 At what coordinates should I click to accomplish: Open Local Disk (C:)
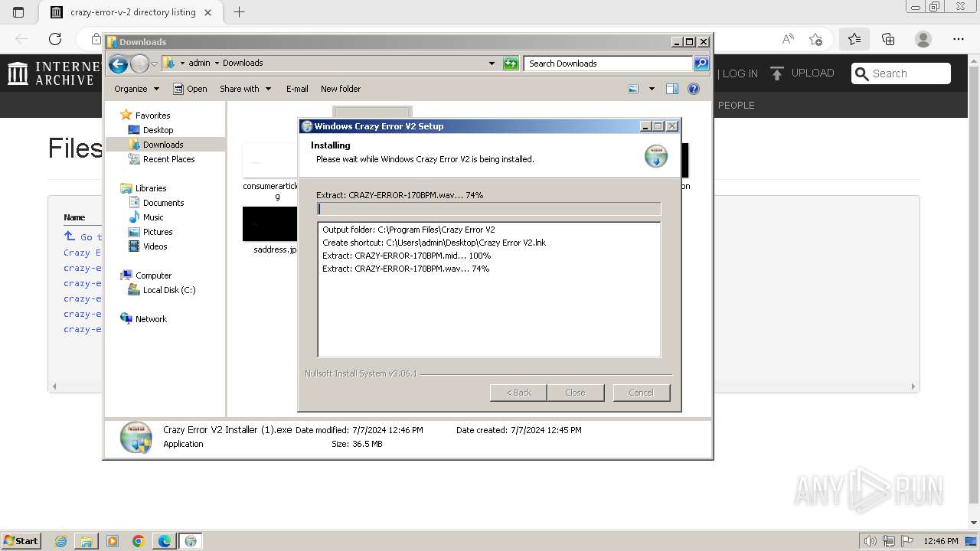169,290
